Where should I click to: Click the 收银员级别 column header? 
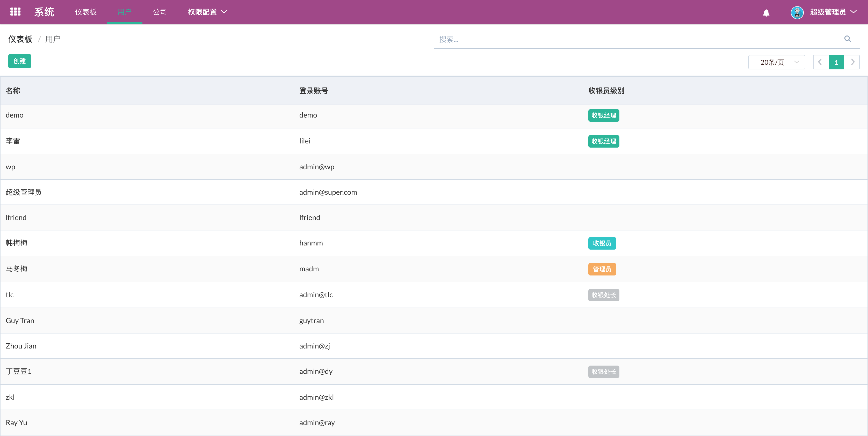(606, 91)
